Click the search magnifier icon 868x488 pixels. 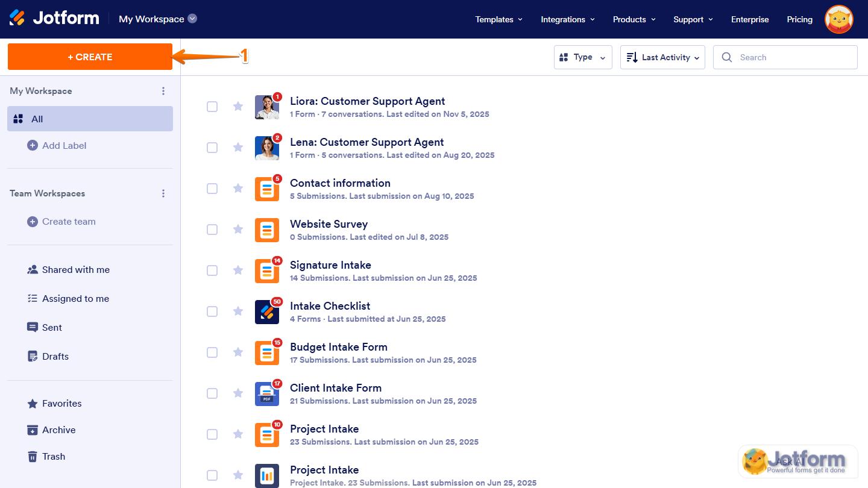[727, 57]
